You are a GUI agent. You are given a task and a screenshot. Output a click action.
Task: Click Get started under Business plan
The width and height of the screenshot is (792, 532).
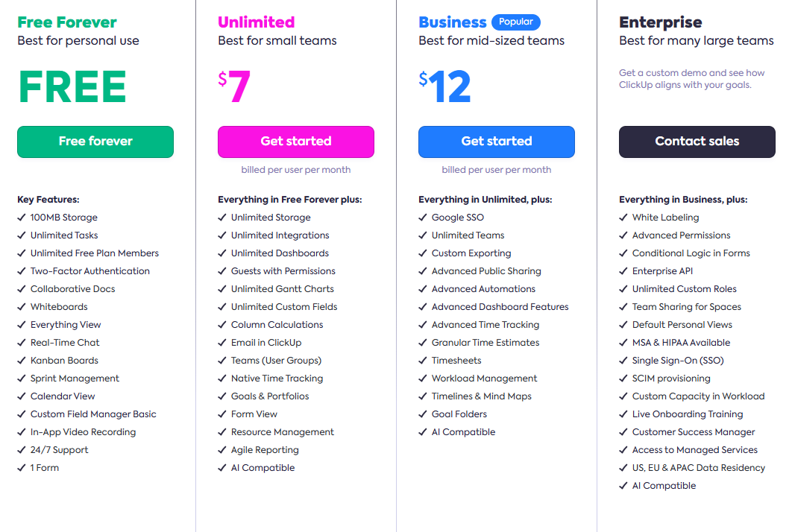(x=496, y=142)
